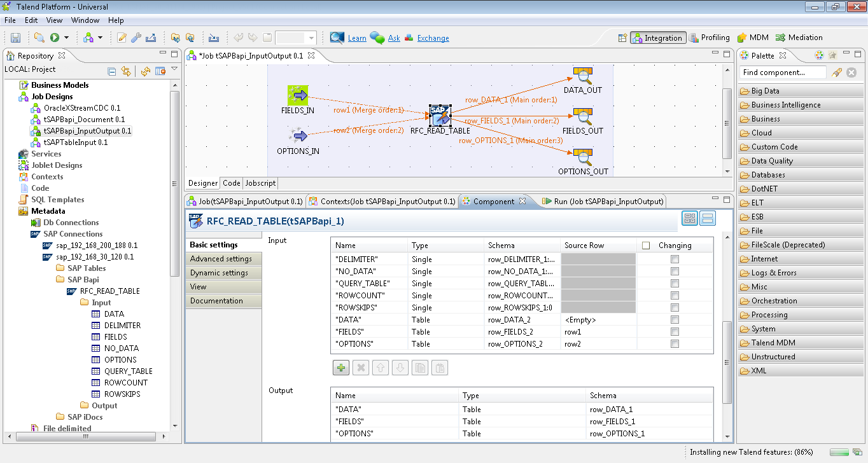Screen dimensions: 868x463
Task: Open the Help menu
Action: (116, 20)
